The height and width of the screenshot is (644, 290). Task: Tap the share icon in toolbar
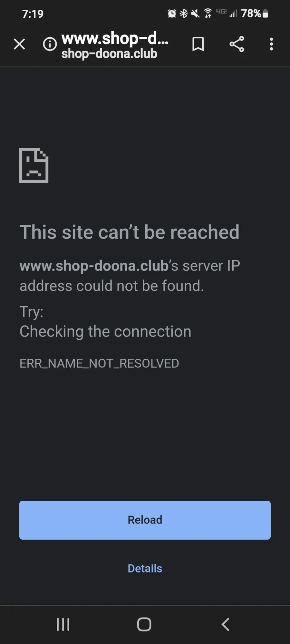pos(237,44)
